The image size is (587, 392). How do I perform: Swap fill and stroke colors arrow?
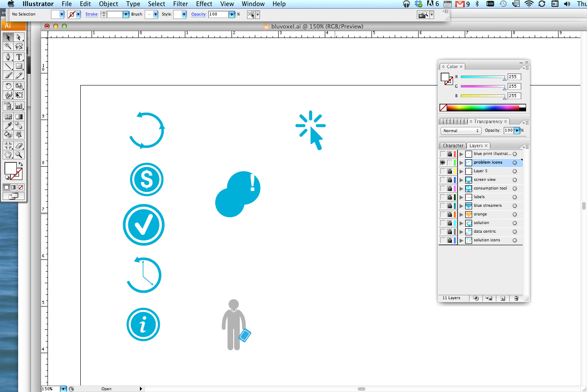20,164
